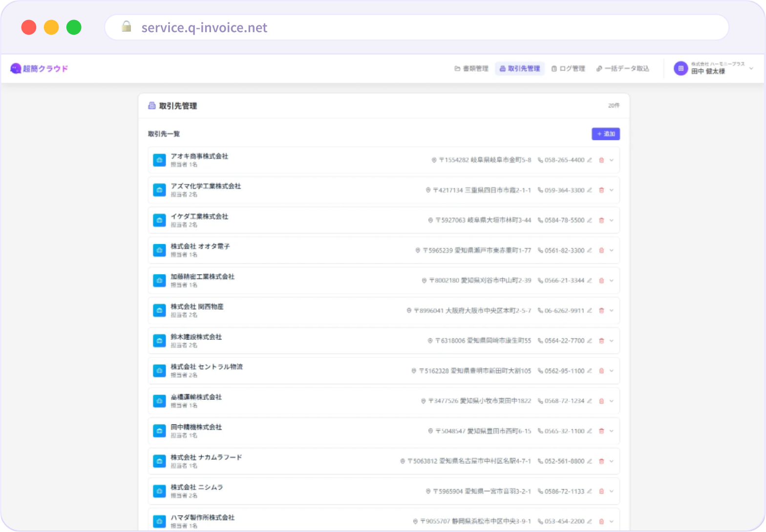Click the building icon for アオキ商事株式会社
766x532 pixels.
point(159,160)
